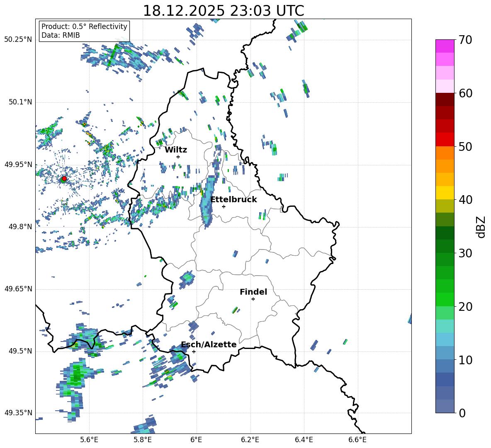Image resolution: width=491 pixels, height=448 pixels.
Task: Click the dBZ colorbar axis label
Action: pyautogui.click(x=481, y=227)
